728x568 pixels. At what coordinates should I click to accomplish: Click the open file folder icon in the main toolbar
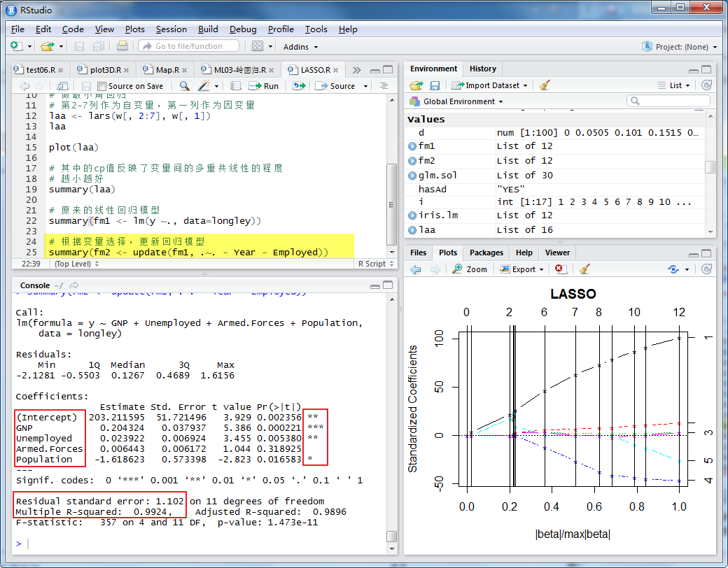tap(46, 46)
